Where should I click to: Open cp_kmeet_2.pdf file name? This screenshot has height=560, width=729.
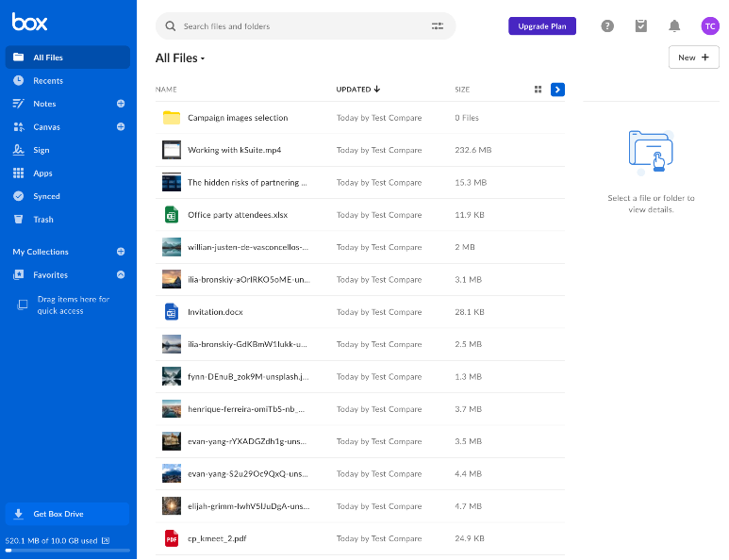[x=217, y=538]
